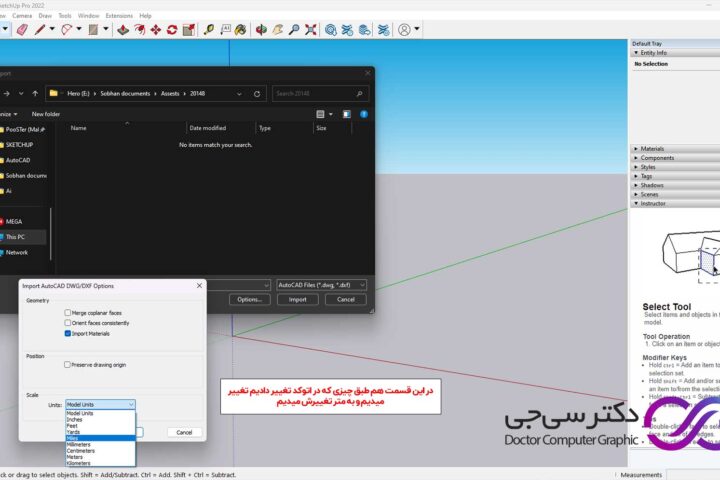The width and height of the screenshot is (720, 480).
Task: Open the Extension Warehouse
Action: [348, 30]
